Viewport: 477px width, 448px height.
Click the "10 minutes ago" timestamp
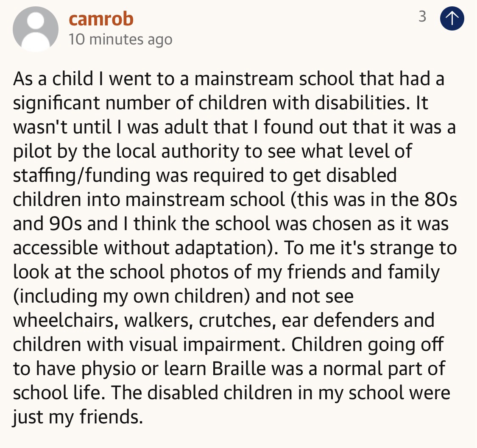point(120,39)
